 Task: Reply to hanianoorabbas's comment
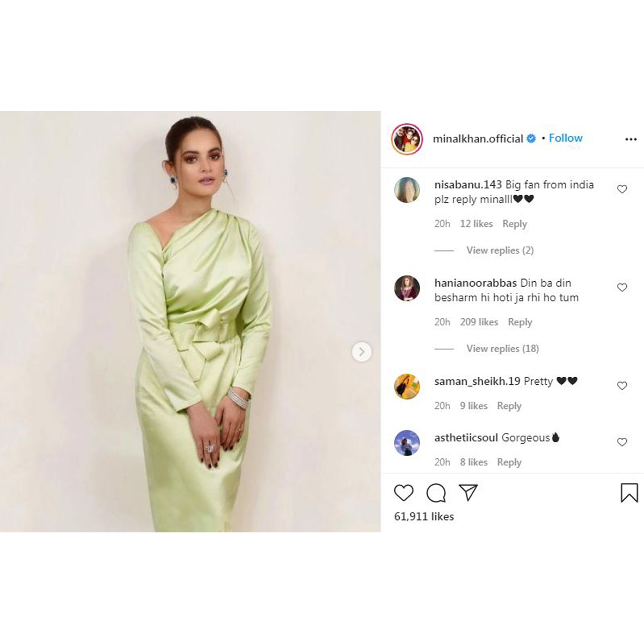click(x=520, y=322)
